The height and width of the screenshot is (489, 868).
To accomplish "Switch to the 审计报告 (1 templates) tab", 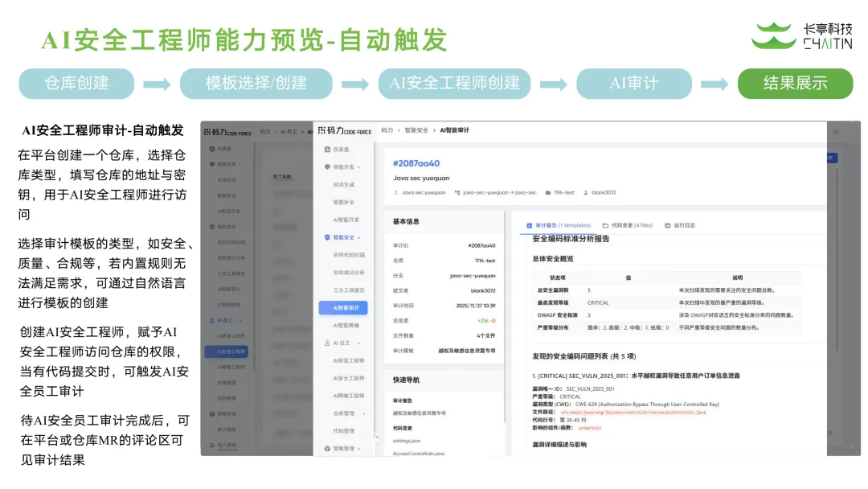I will (x=559, y=225).
